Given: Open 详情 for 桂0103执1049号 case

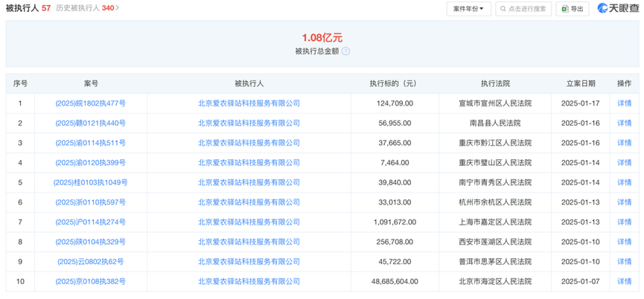Looking at the screenshot, I should 625,182.
